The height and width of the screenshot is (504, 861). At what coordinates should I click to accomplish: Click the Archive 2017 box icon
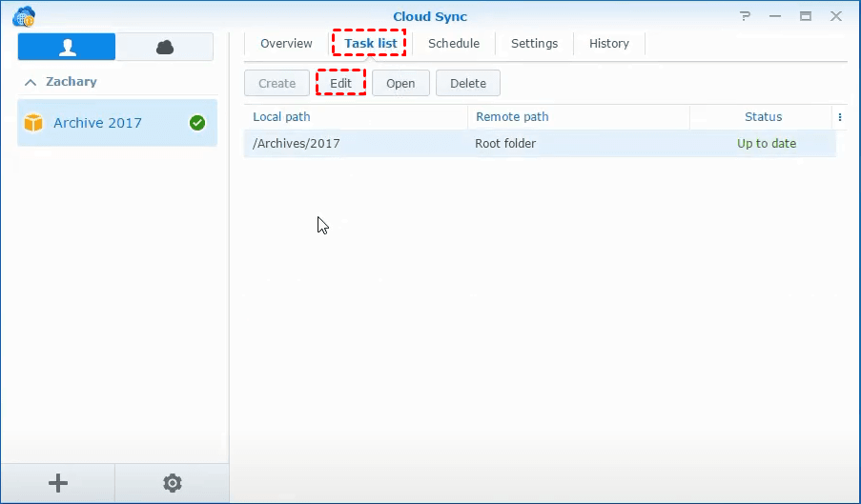[33, 123]
